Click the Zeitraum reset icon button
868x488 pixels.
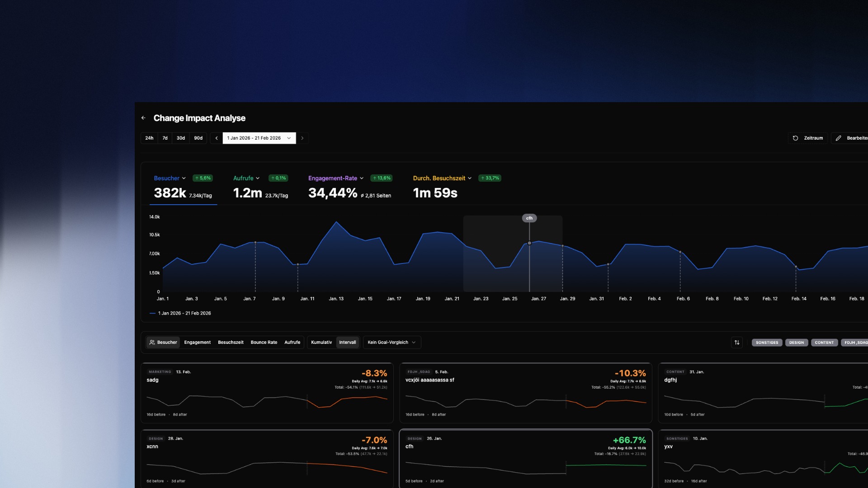[x=796, y=138]
